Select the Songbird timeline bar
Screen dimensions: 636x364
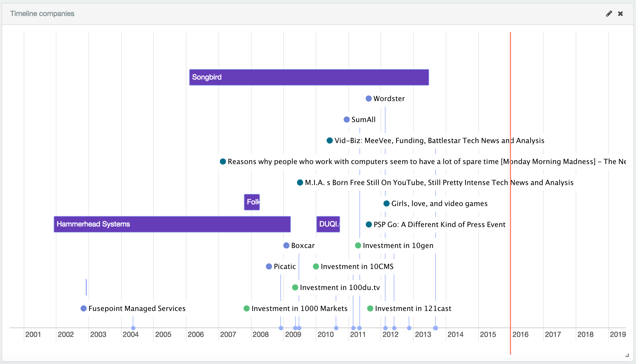pos(309,77)
